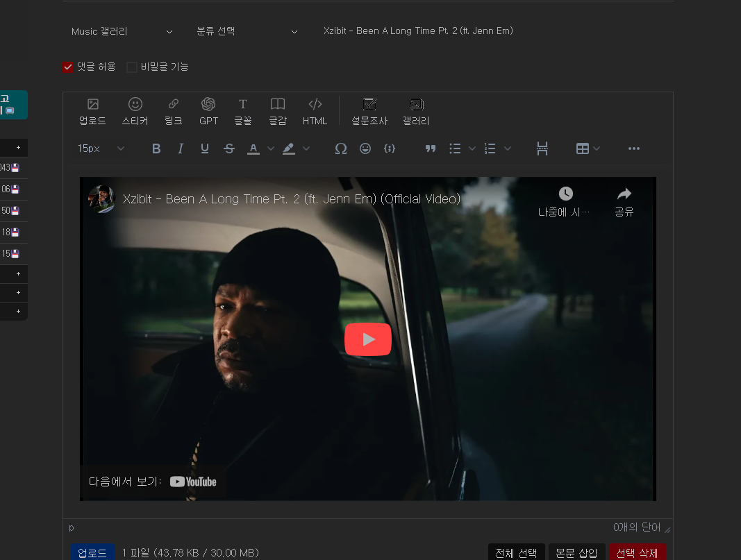Create a numbered list
741x560 pixels.
point(490,149)
